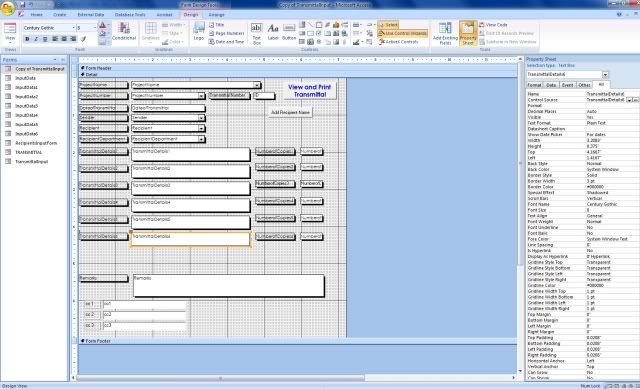Select InputData3 form in navigation pane

(27, 106)
